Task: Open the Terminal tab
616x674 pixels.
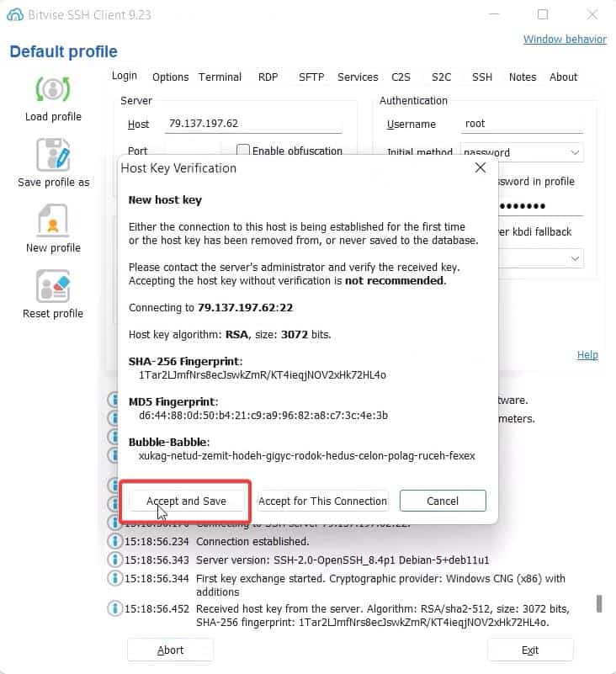Action: coord(220,77)
